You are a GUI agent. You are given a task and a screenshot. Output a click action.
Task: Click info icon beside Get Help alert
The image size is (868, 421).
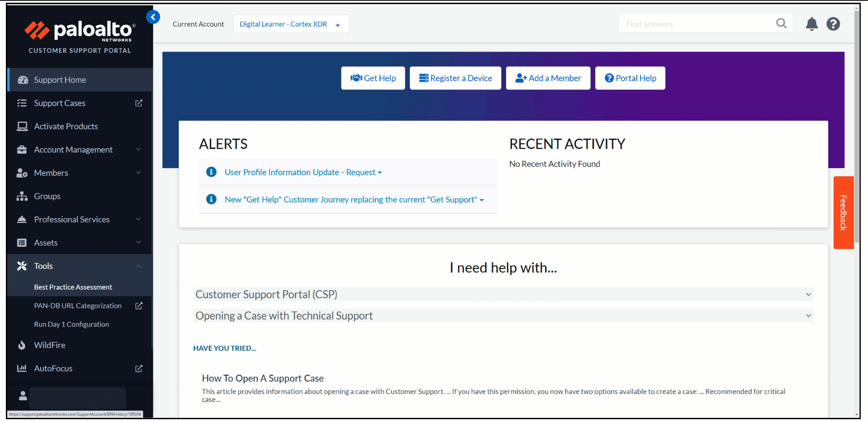211,199
